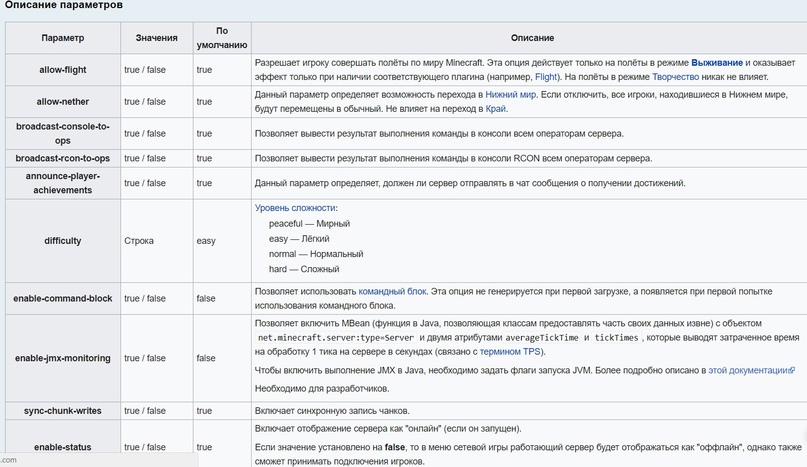This screenshot has width=807, height=467.
Task: Click false default in enable-command-block row
Action: click(x=206, y=298)
